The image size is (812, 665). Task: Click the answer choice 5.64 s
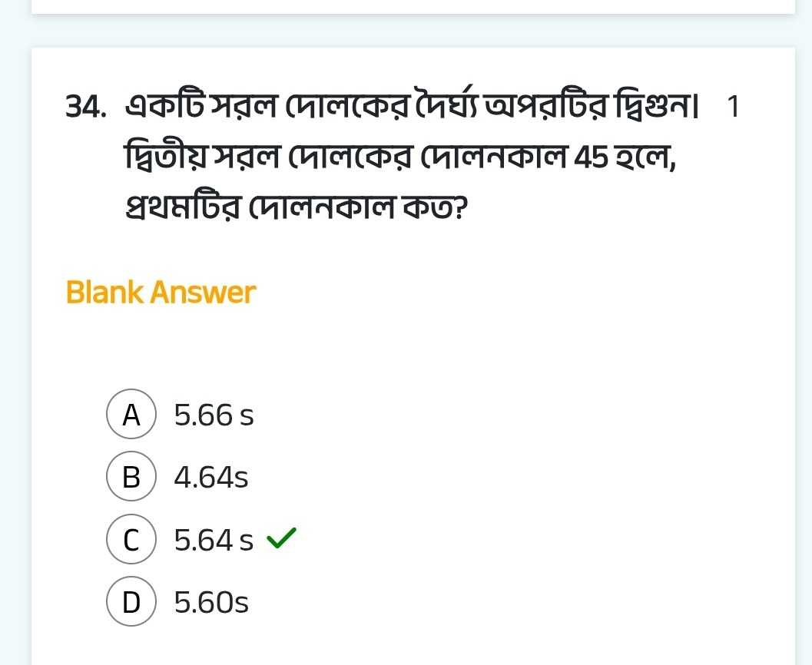point(213,540)
